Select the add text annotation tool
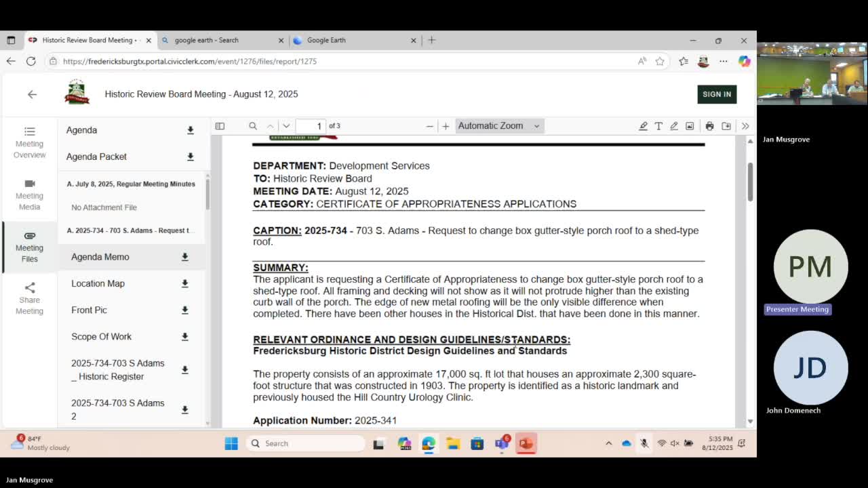 (x=658, y=126)
